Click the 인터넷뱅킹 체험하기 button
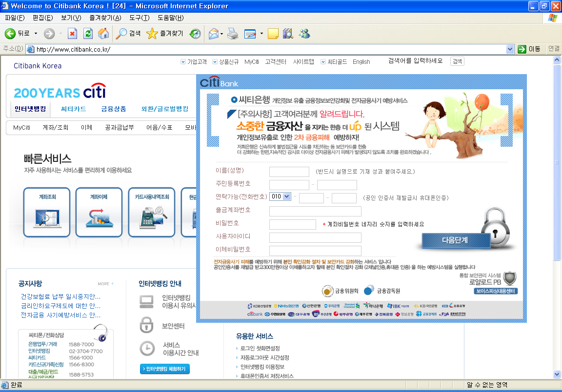Screen dimensions: 562x392 (164, 369)
